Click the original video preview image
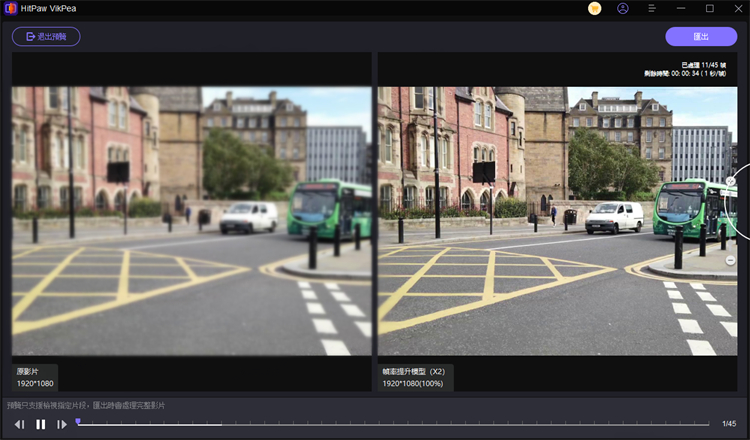The image size is (750, 440). click(191, 220)
